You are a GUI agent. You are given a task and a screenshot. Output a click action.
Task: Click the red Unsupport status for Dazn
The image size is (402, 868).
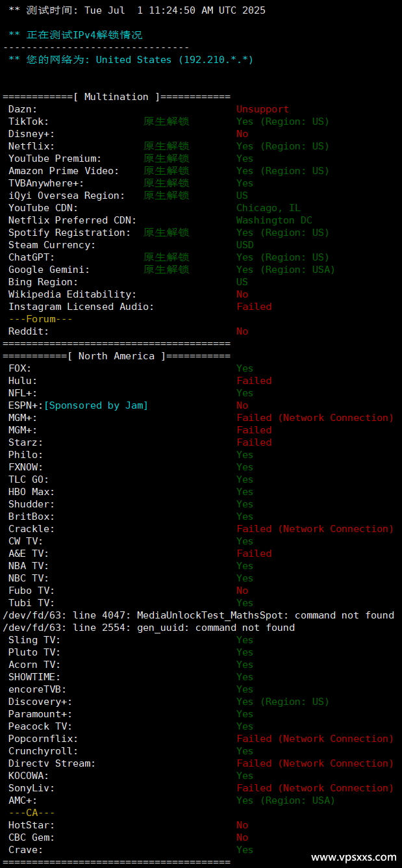pyautogui.click(x=263, y=109)
